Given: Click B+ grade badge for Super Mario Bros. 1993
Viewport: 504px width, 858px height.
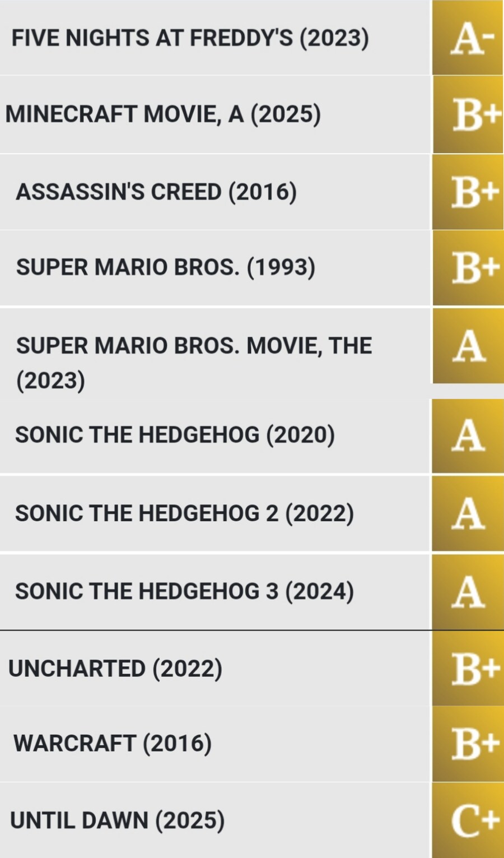Looking at the screenshot, I should tap(468, 268).
